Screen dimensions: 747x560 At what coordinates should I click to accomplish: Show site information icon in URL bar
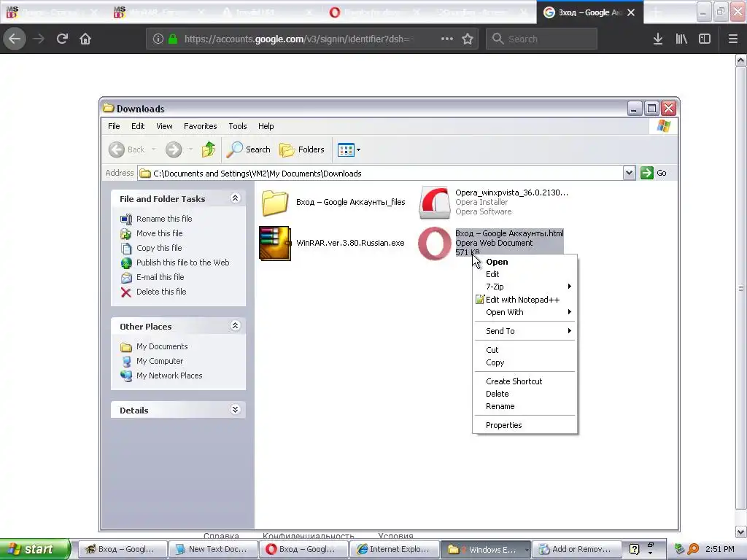[158, 39]
